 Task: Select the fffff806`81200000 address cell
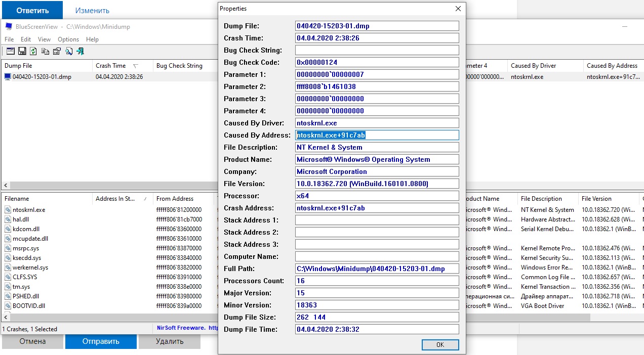[x=179, y=210]
